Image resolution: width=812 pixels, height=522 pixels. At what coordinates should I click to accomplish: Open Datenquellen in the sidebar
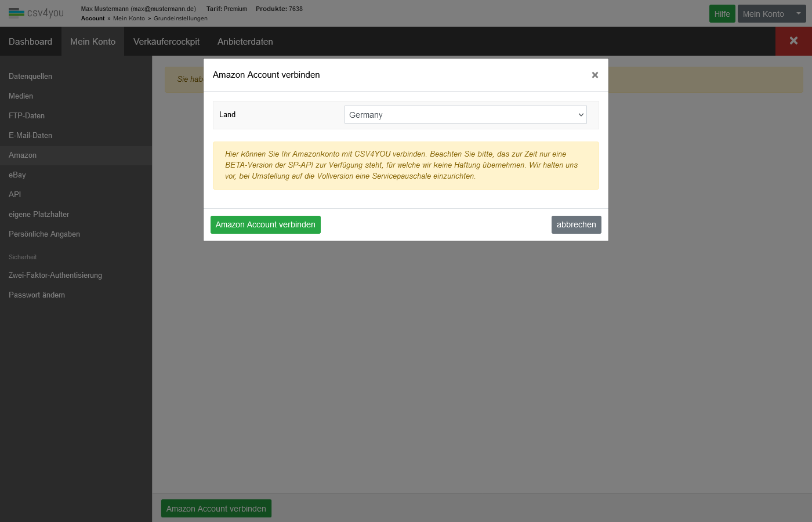click(x=30, y=77)
